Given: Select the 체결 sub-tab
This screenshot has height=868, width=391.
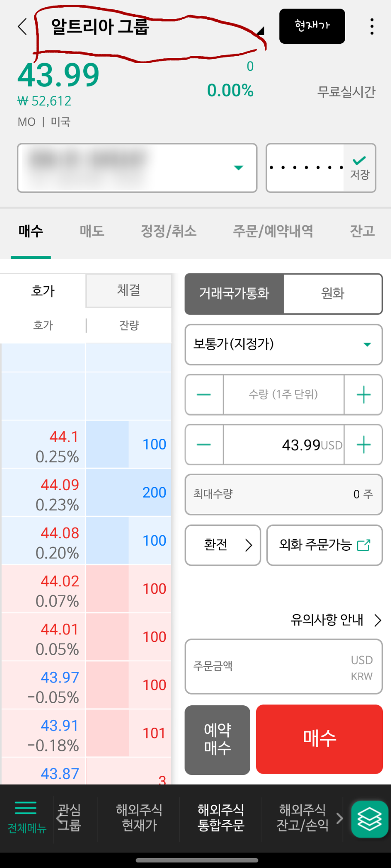Looking at the screenshot, I should coord(129,291).
